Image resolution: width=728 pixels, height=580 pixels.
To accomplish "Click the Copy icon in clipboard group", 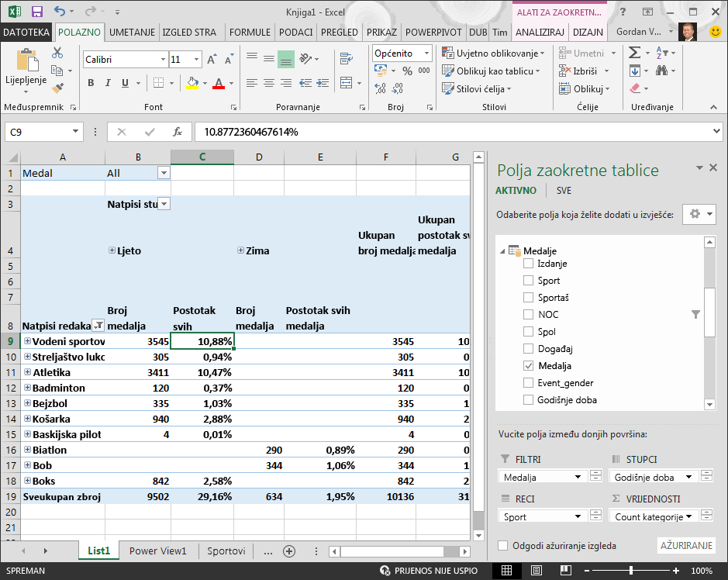I will click(57, 71).
